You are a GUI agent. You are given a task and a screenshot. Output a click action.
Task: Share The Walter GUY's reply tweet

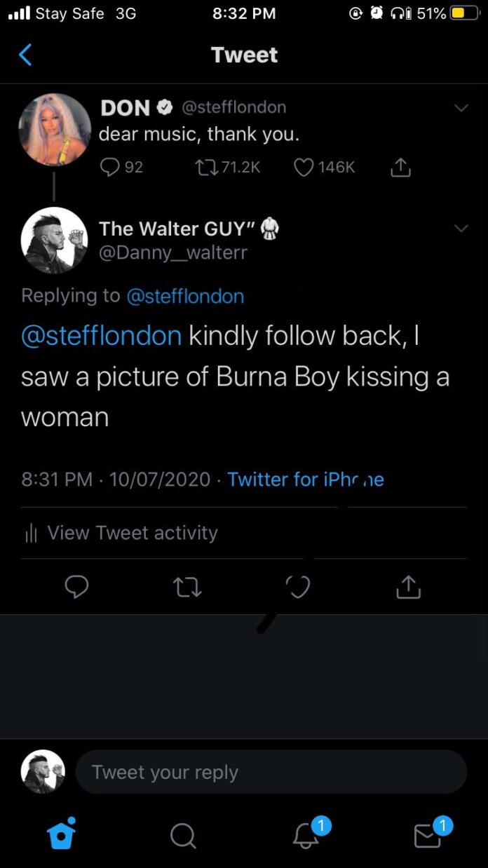[408, 588]
